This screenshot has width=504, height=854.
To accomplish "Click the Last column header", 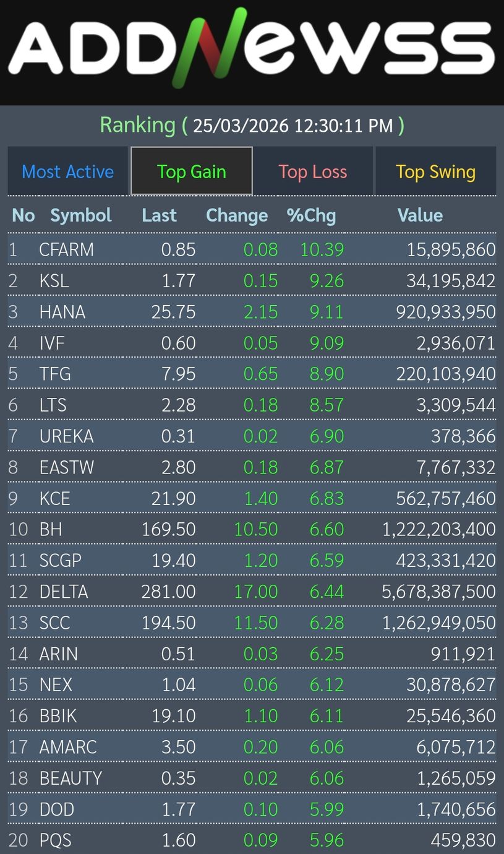I will (x=160, y=215).
